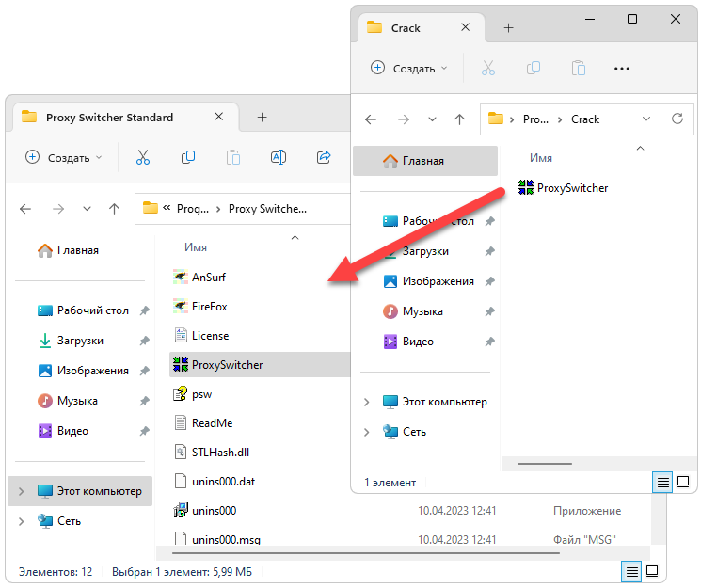The width and height of the screenshot is (701, 588).
Task: Go up one folder in Proxy Switcher Standard window
Action: (115, 209)
